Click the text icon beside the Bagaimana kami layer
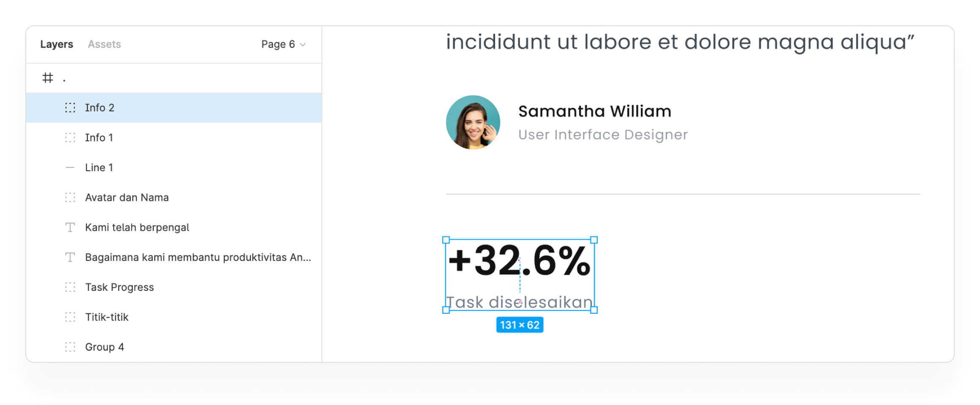Image resolution: width=980 pixels, height=405 pixels. tap(70, 257)
